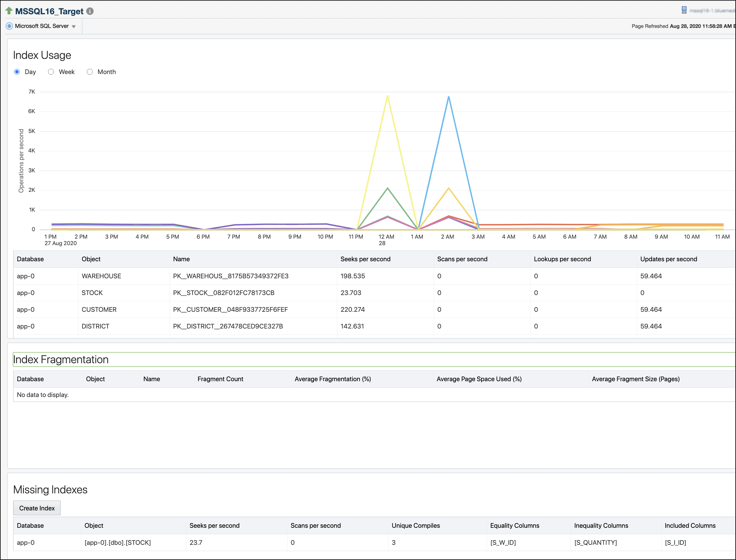Click the Fragment Count column header
Viewport: 736px width, 560px height.
coord(220,379)
